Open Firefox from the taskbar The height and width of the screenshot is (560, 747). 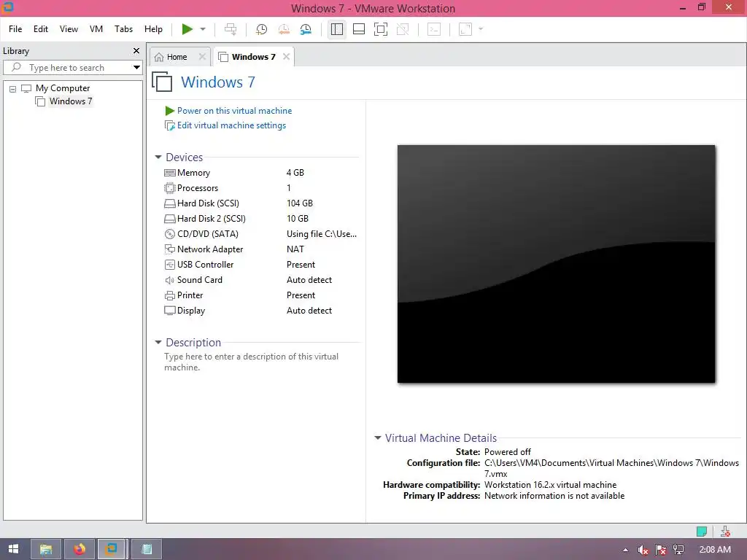(x=79, y=549)
